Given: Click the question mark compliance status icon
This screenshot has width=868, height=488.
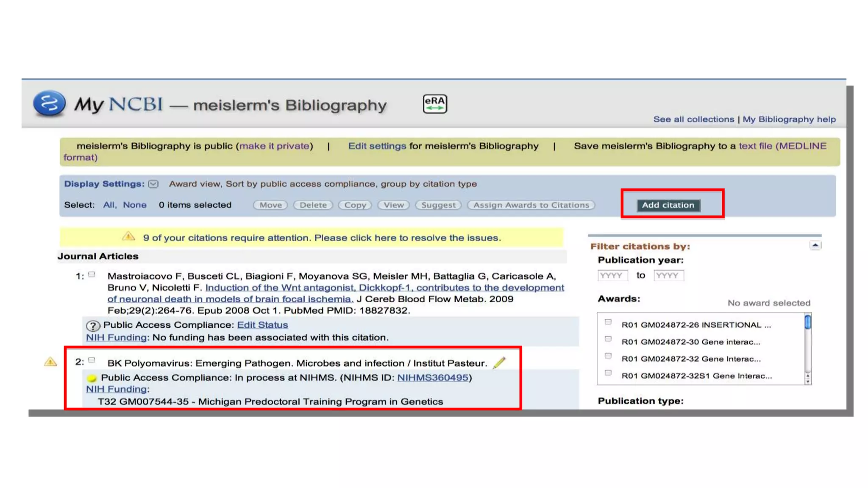Looking at the screenshot, I should (x=93, y=326).
